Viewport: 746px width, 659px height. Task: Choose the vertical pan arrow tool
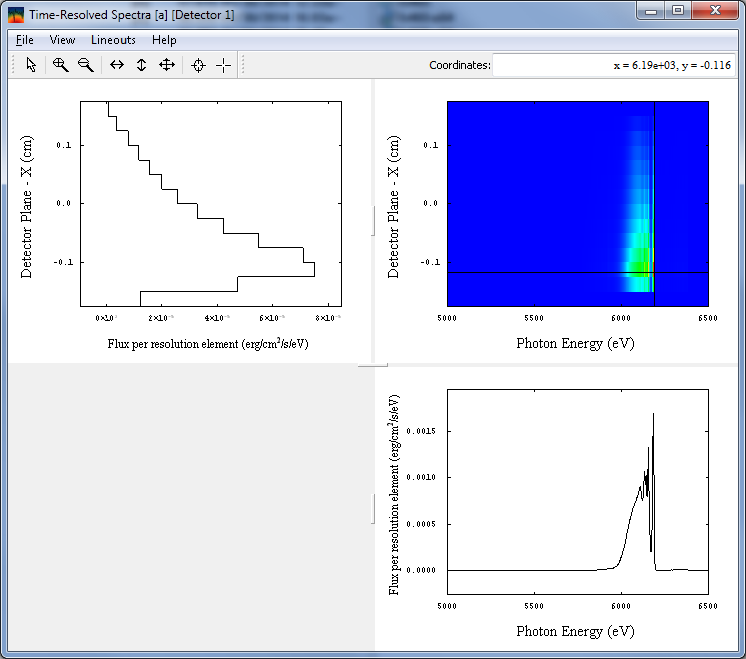point(141,65)
